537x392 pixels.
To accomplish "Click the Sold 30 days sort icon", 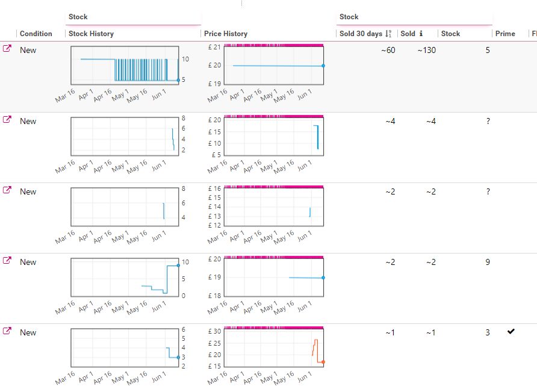I will tap(388, 34).
